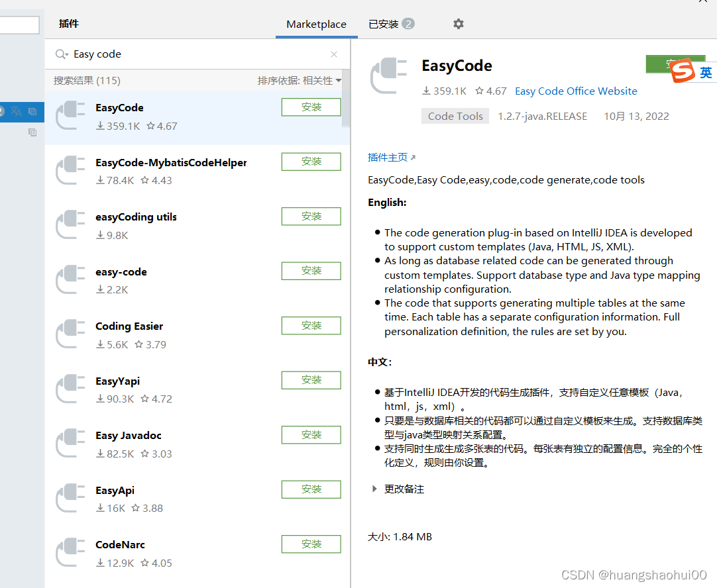The width and height of the screenshot is (717, 588).
Task: Click the Code Tools category tag
Action: pyautogui.click(x=455, y=116)
